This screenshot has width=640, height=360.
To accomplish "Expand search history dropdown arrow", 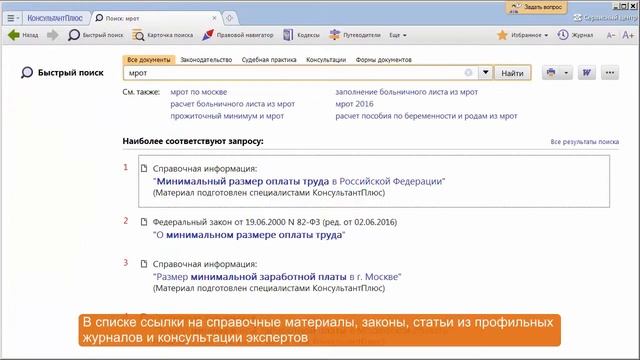I will click(485, 73).
